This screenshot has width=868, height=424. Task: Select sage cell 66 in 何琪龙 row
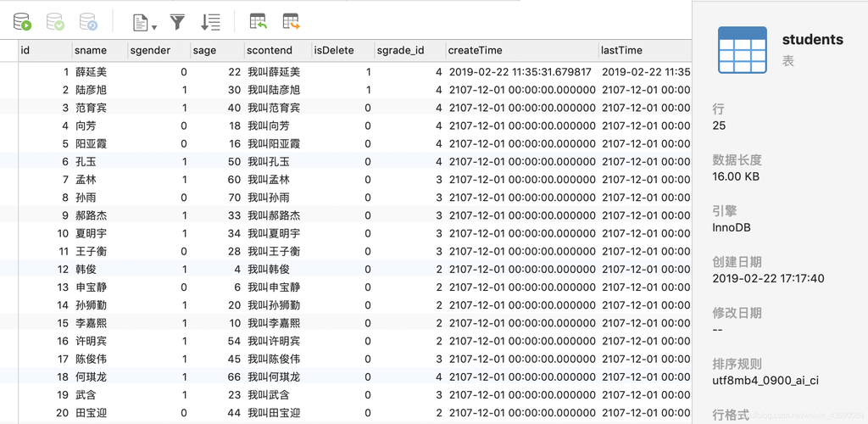point(234,377)
